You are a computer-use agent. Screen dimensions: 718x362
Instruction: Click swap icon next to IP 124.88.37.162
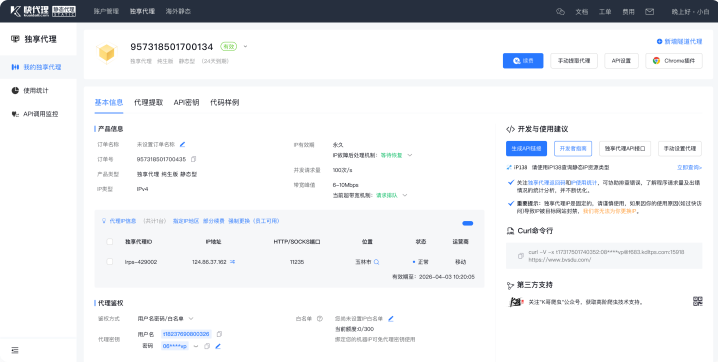coord(233,262)
